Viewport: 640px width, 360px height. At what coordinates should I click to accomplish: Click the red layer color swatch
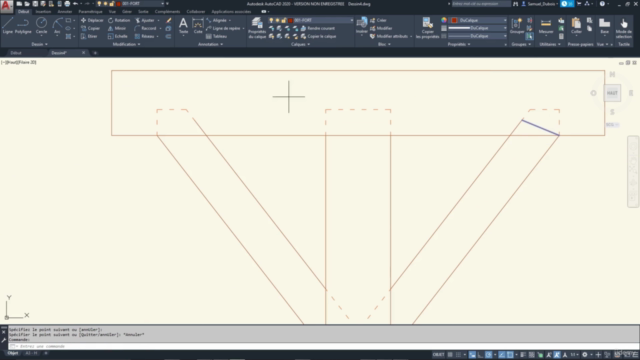point(291,20)
